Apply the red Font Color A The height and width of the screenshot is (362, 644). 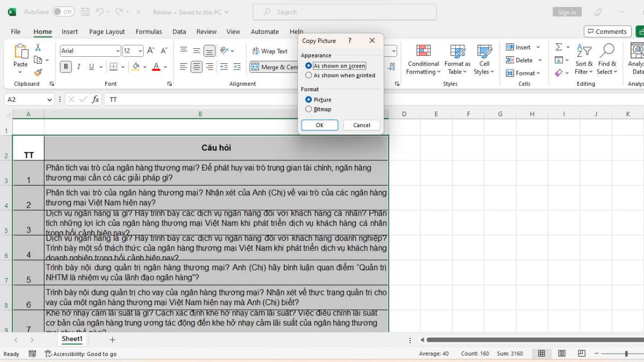coord(156,67)
